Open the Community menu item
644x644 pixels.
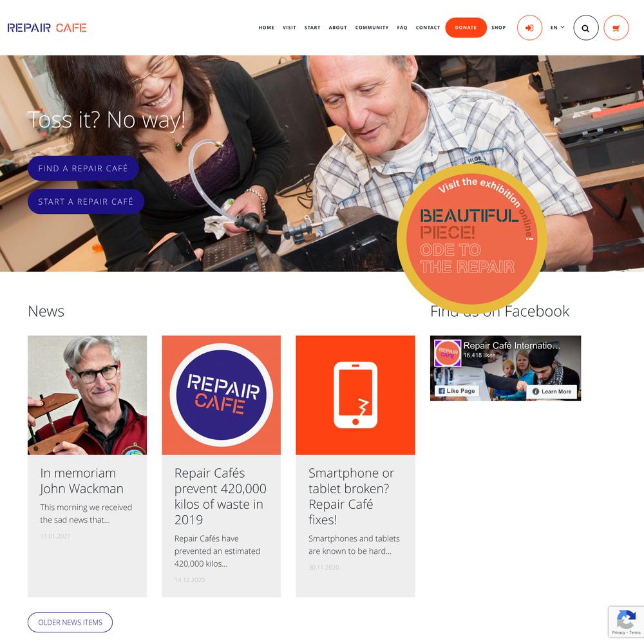point(372,28)
